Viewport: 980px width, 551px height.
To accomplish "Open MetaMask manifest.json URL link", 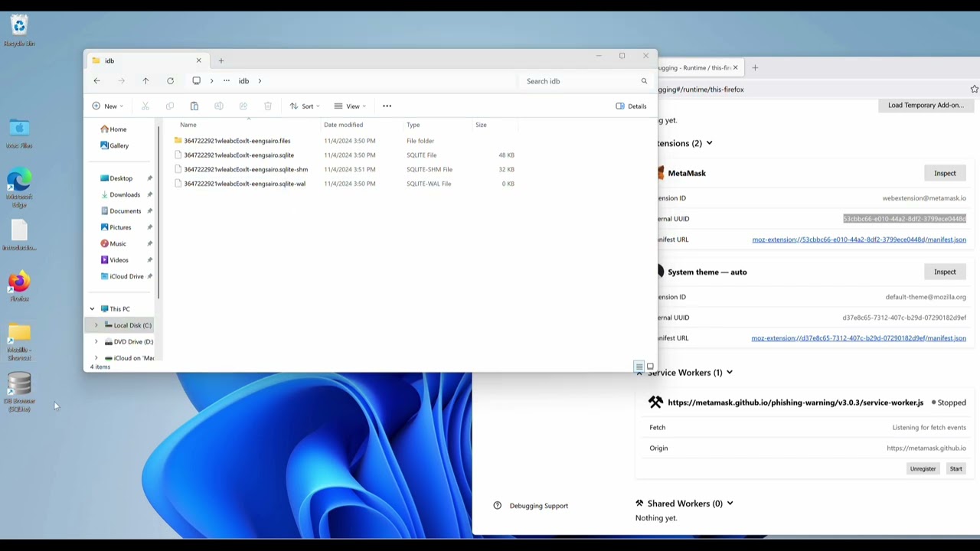I will pos(859,240).
